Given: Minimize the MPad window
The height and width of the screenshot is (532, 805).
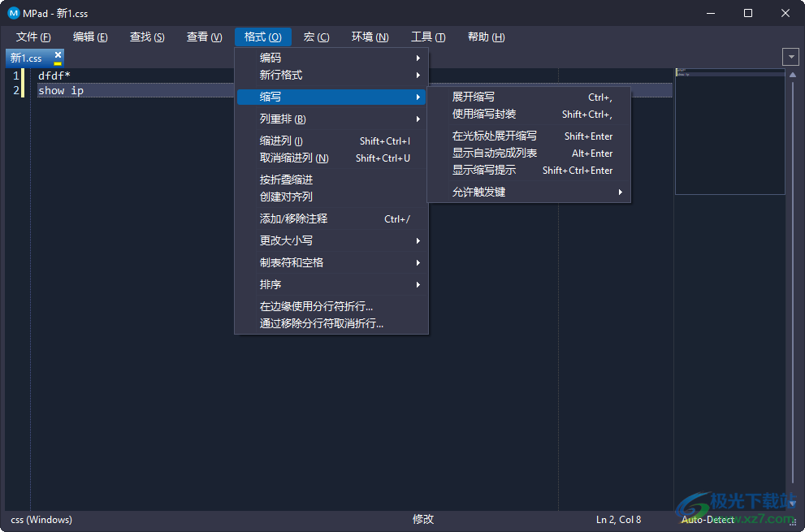Looking at the screenshot, I should coord(711,13).
